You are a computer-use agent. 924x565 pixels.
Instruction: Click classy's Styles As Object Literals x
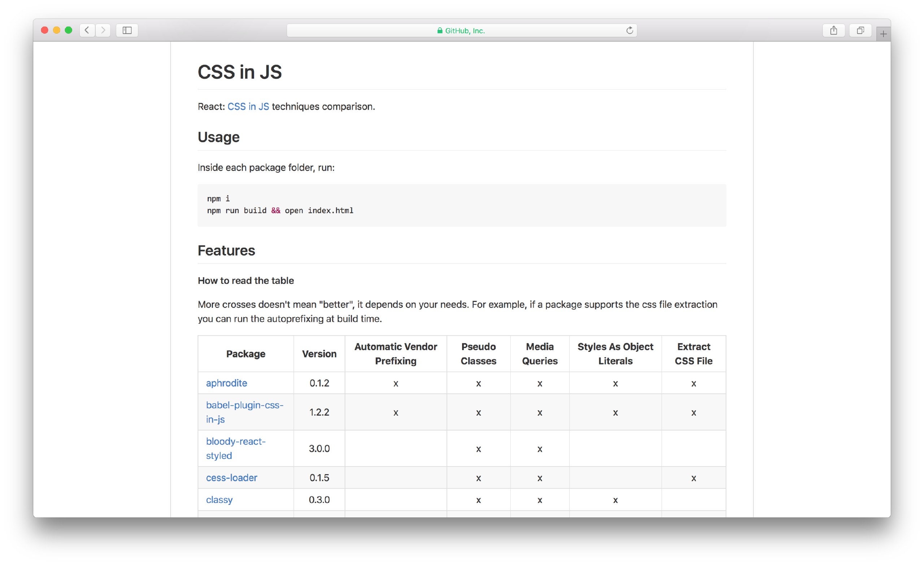pos(615,500)
